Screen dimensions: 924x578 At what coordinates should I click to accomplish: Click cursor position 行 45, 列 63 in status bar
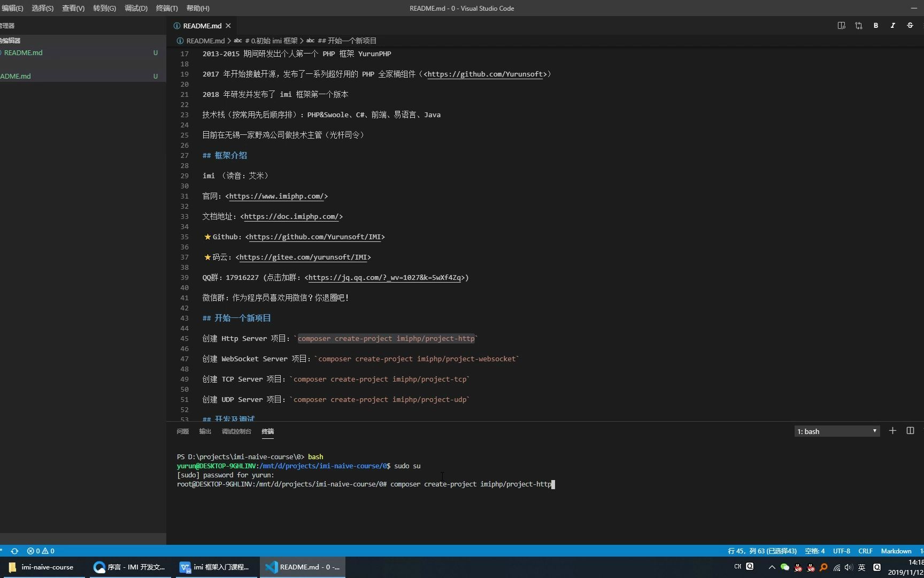click(762, 551)
